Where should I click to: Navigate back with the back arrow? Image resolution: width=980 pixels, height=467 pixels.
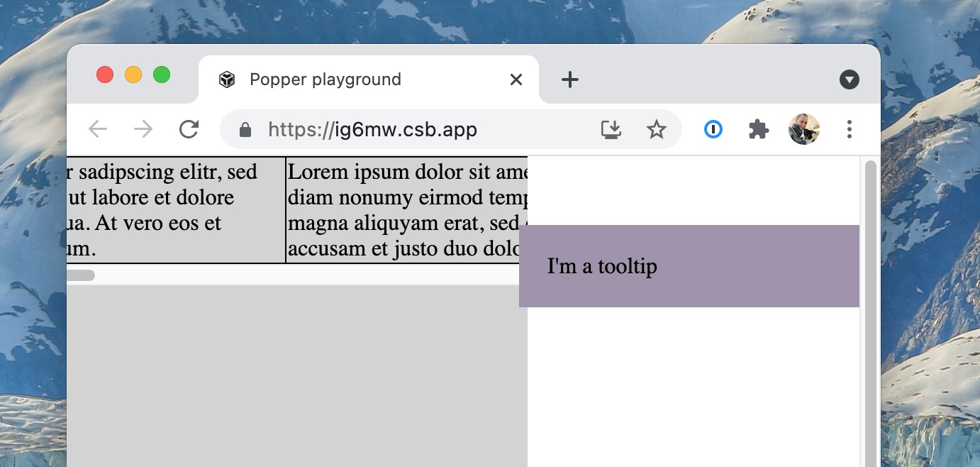pos(97,129)
